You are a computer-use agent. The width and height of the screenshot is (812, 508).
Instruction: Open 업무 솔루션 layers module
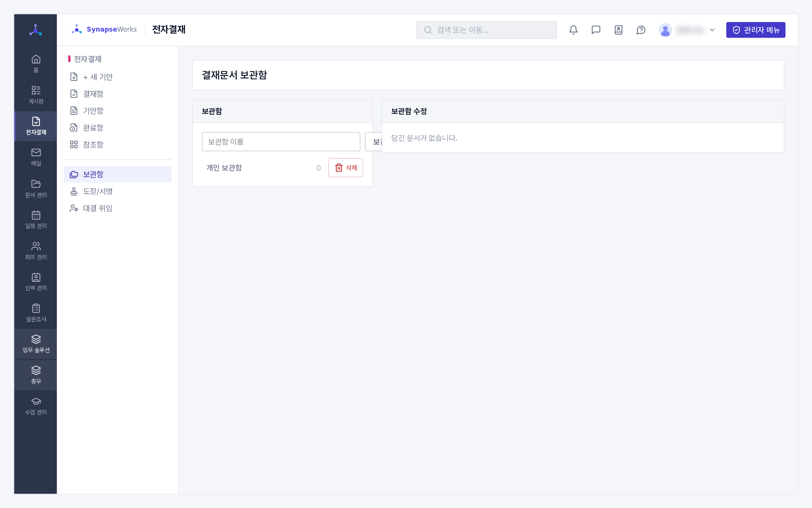[x=36, y=344]
